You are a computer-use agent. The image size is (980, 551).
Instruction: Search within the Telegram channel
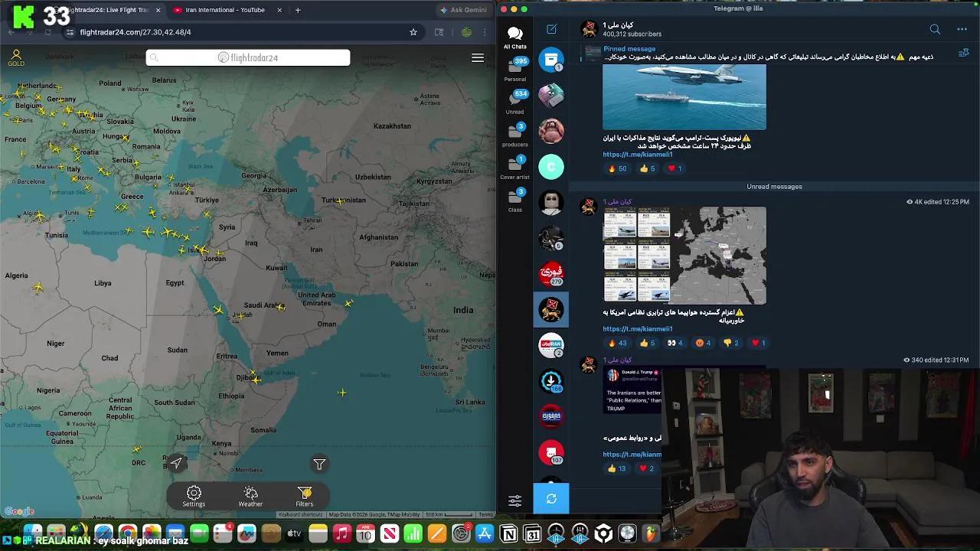pyautogui.click(x=935, y=29)
